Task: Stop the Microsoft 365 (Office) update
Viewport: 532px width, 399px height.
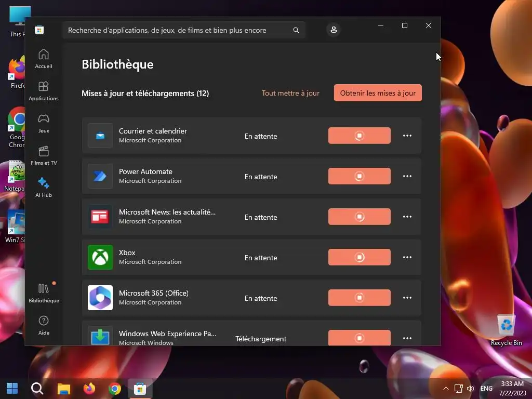Action: pyautogui.click(x=360, y=298)
